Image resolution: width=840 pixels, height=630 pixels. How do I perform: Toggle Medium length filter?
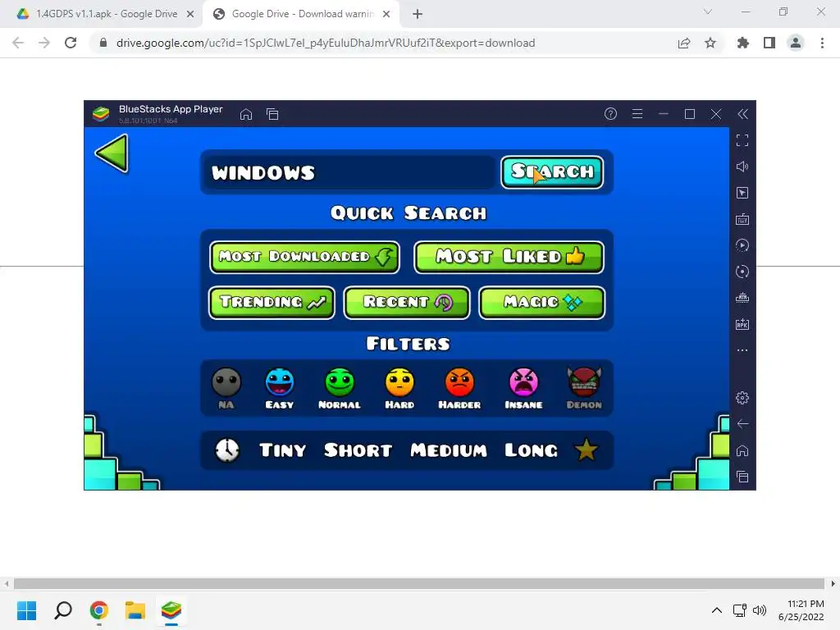449,450
